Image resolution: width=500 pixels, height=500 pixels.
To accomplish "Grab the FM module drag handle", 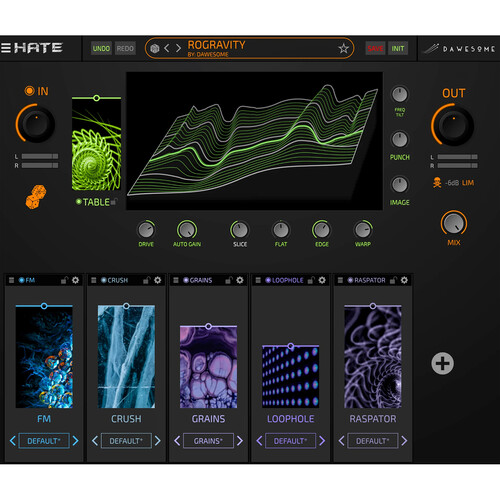I will [x=11, y=280].
